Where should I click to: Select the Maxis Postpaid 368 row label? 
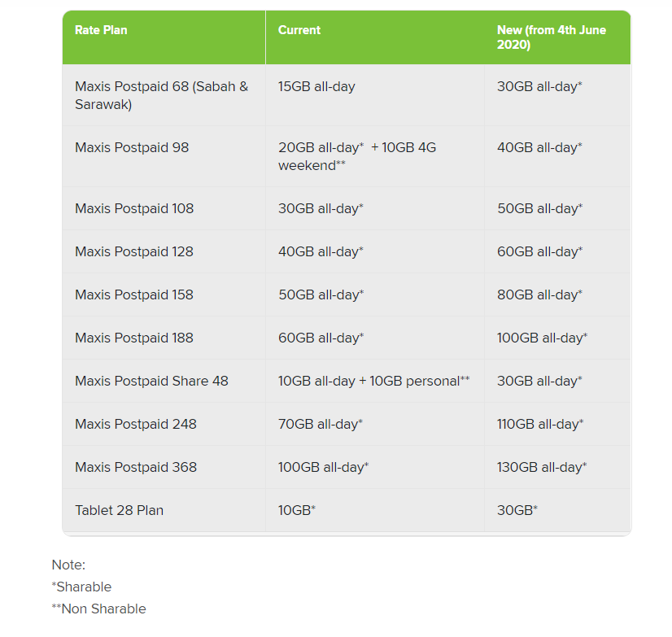click(x=136, y=467)
